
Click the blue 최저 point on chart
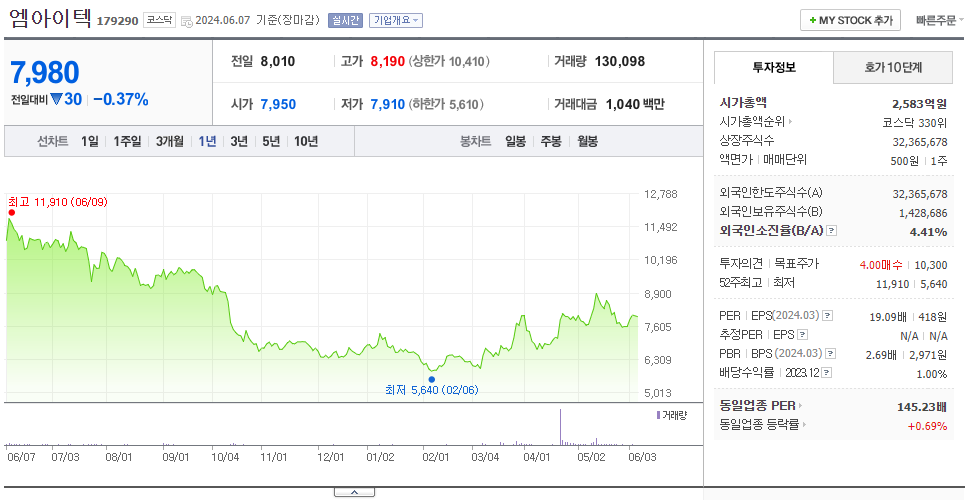click(432, 380)
